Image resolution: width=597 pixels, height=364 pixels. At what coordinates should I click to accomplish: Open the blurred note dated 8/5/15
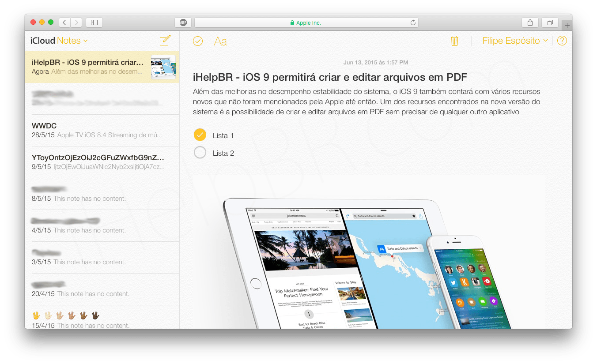pyautogui.click(x=102, y=194)
